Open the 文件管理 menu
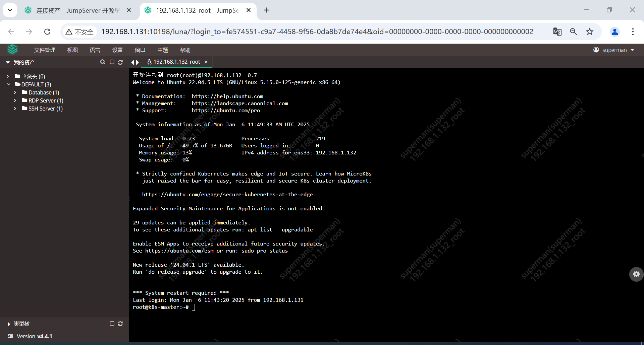644x345 pixels. [45, 50]
